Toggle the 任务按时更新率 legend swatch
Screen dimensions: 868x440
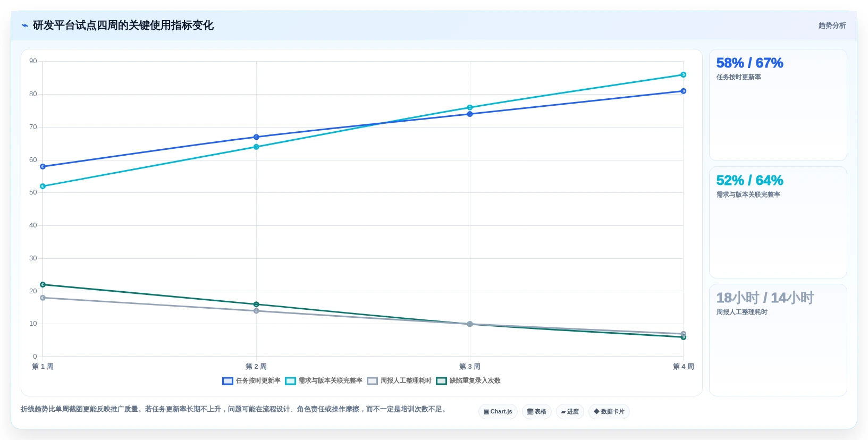227,381
